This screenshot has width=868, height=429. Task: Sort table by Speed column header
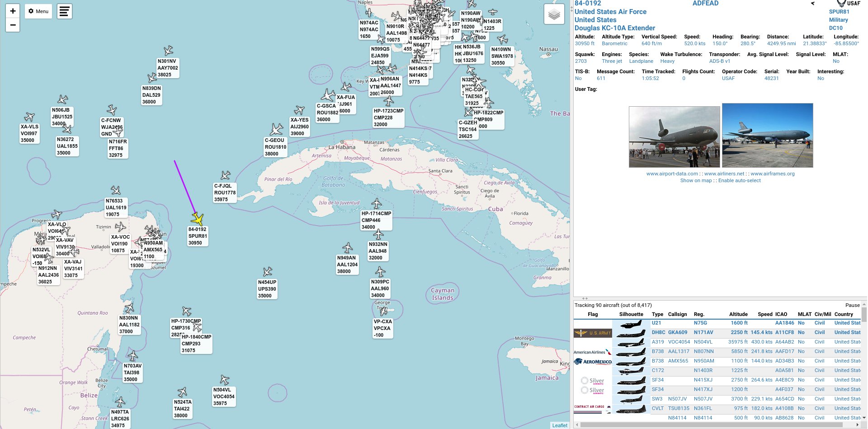(765, 314)
